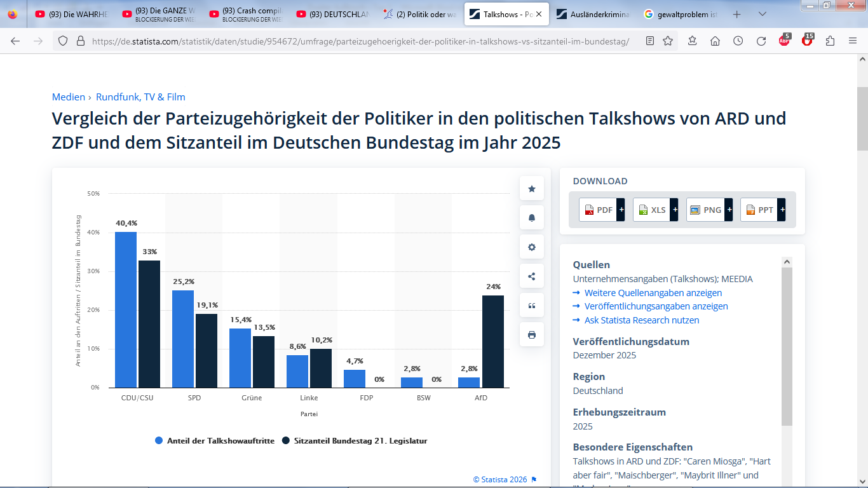Image resolution: width=868 pixels, height=488 pixels.
Task: Open the Adblock Plus extension icon
Action: 784,41
